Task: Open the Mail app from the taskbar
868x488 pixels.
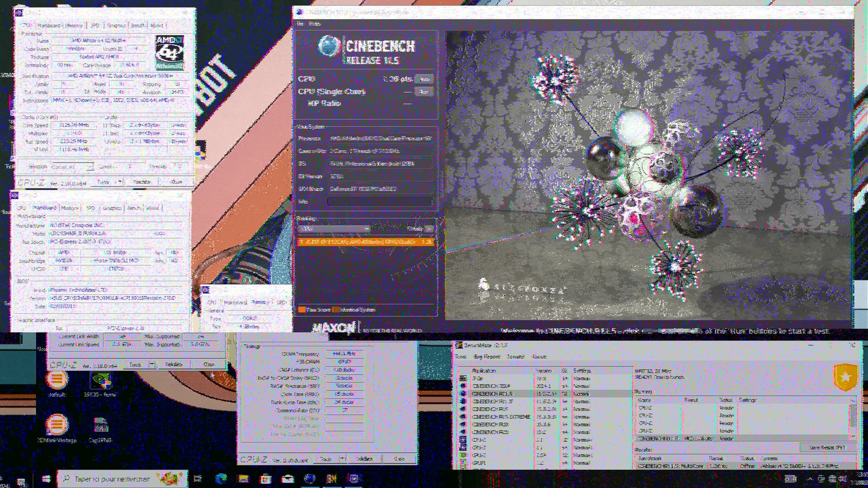Action: pos(288,479)
